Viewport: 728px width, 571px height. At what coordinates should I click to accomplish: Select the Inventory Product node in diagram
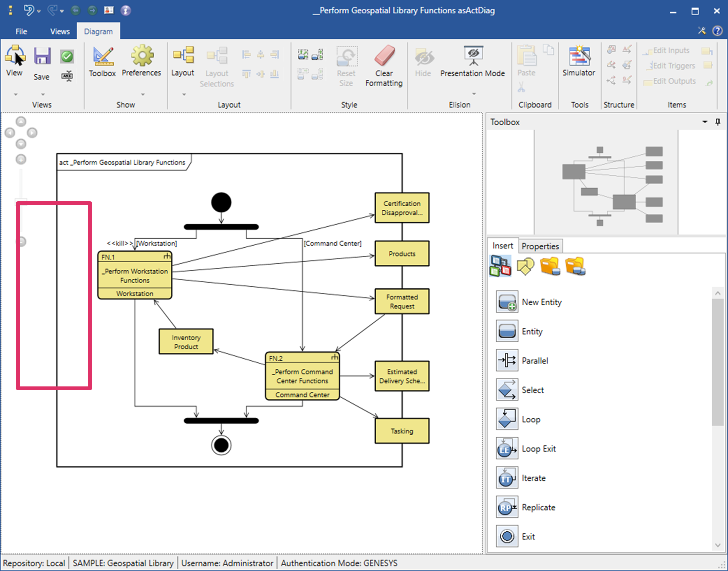coord(186,342)
